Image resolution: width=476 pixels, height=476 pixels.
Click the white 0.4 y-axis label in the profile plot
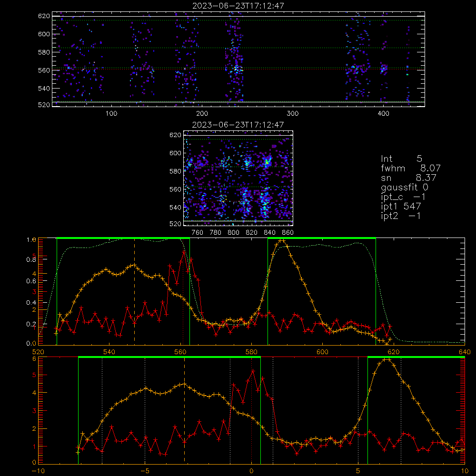30,303
